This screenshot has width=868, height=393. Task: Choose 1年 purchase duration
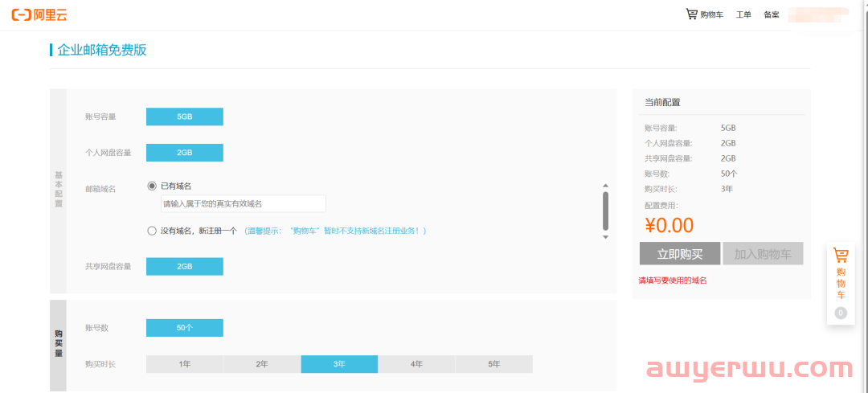coord(185,364)
